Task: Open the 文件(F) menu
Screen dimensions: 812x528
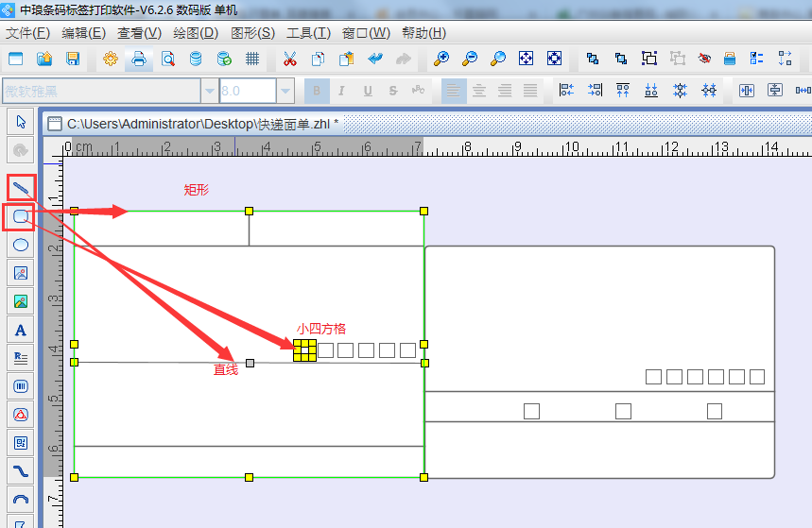Action: (27, 32)
